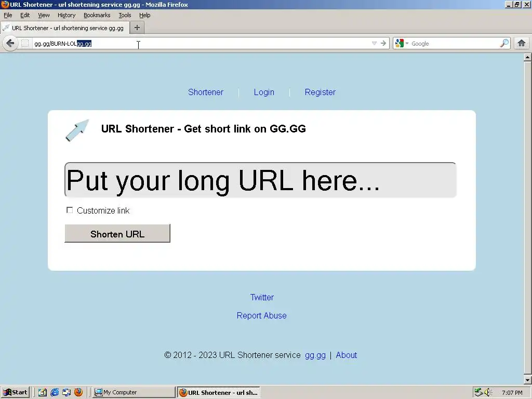
Task: Click the notepad quick launch icon
Action: coord(43,392)
